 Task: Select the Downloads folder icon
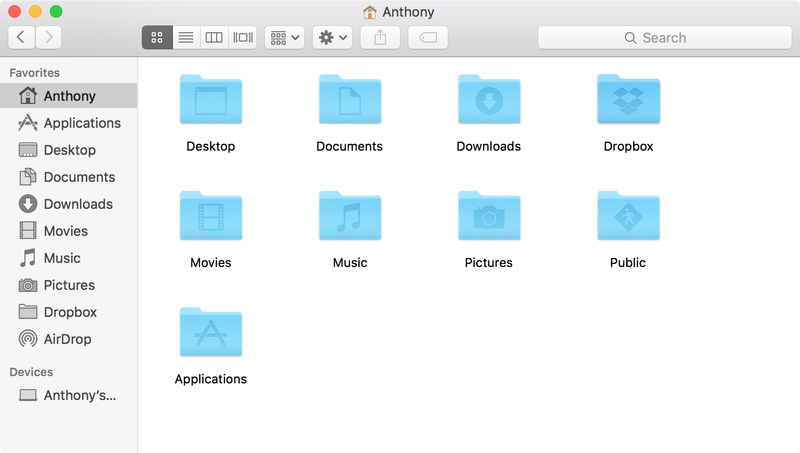click(x=489, y=99)
